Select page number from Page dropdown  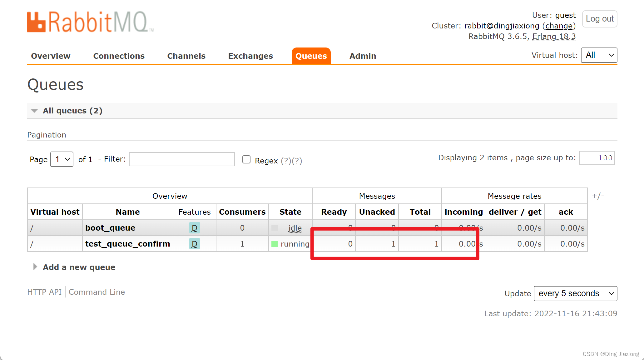pos(61,158)
